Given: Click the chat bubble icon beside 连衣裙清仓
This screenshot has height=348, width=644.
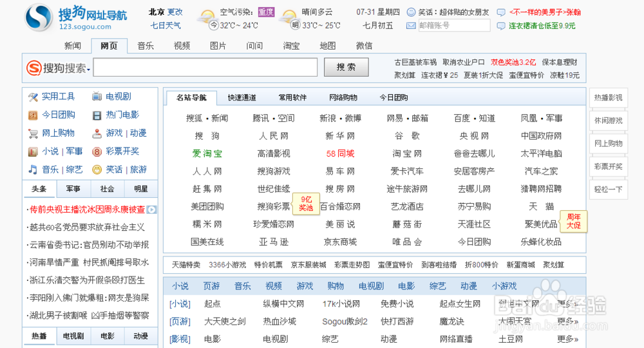Looking at the screenshot, I should (x=501, y=26).
